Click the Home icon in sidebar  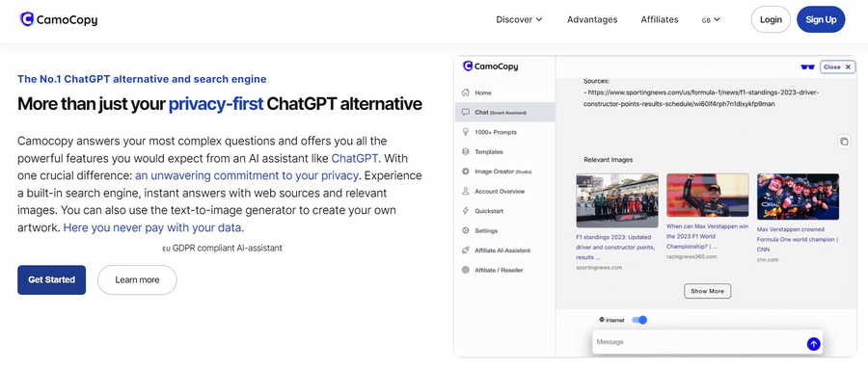pos(466,92)
